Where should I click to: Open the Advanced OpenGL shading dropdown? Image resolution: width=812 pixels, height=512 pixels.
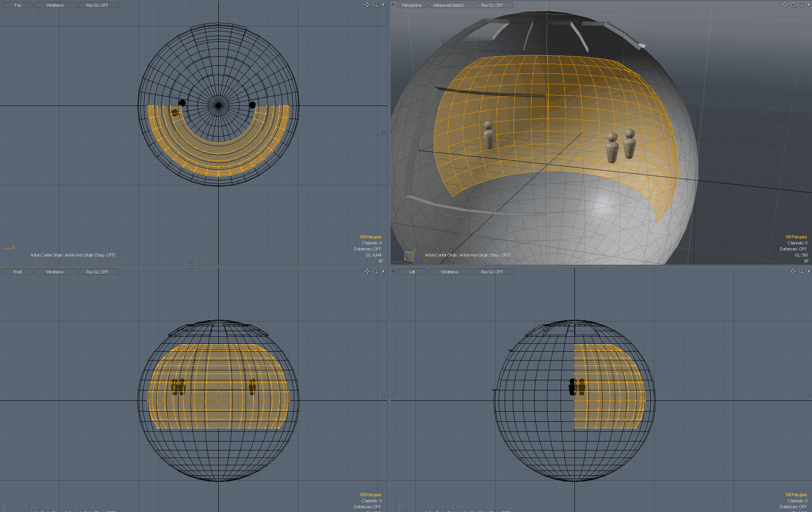(x=449, y=5)
